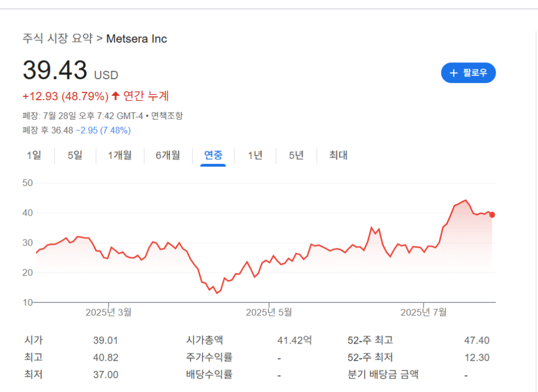Click the y-axis label 50
This screenshot has height=392, width=538.
27,183
